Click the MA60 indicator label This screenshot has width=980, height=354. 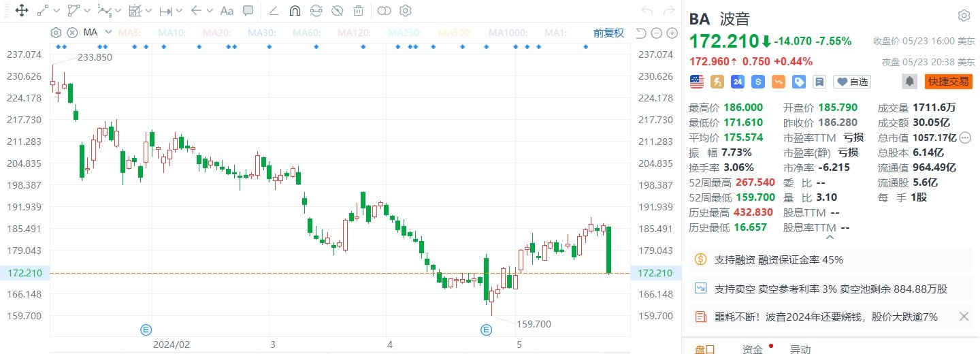click(x=308, y=33)
